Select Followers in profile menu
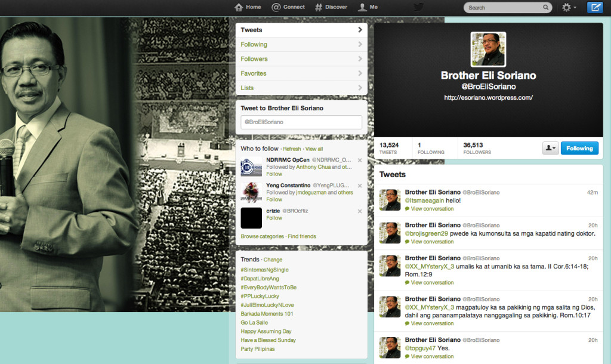611x364 pixels. [x=301, y=59]
